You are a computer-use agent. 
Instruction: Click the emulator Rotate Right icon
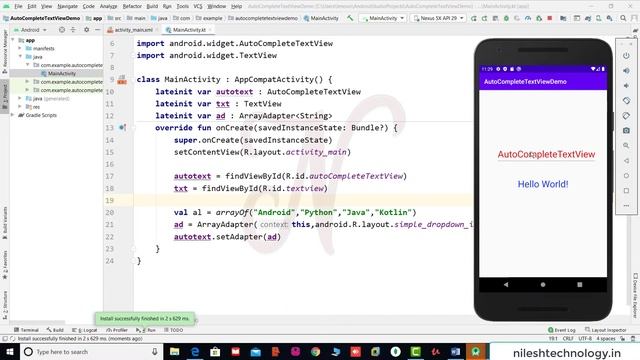tap(626, 116)
